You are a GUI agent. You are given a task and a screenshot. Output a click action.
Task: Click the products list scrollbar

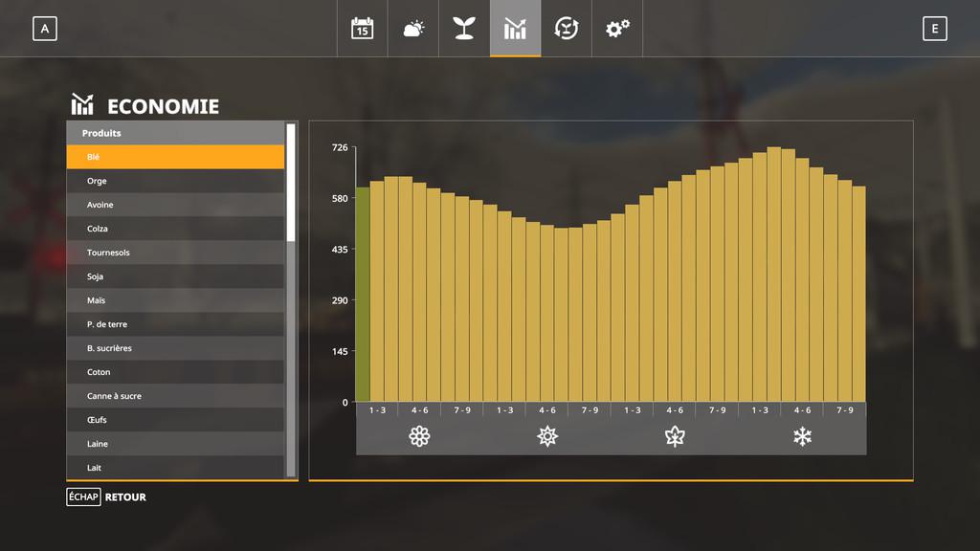click(291, 182)
